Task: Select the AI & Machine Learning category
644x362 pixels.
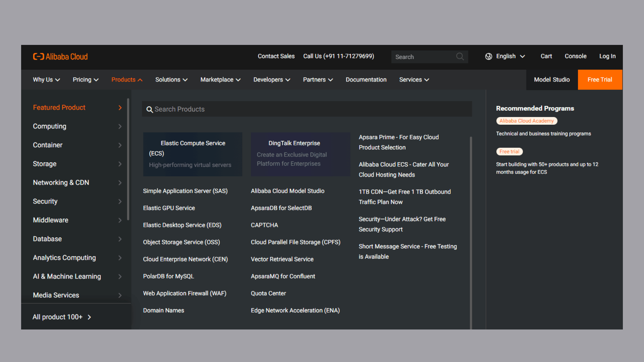Action: coord(77,277)
